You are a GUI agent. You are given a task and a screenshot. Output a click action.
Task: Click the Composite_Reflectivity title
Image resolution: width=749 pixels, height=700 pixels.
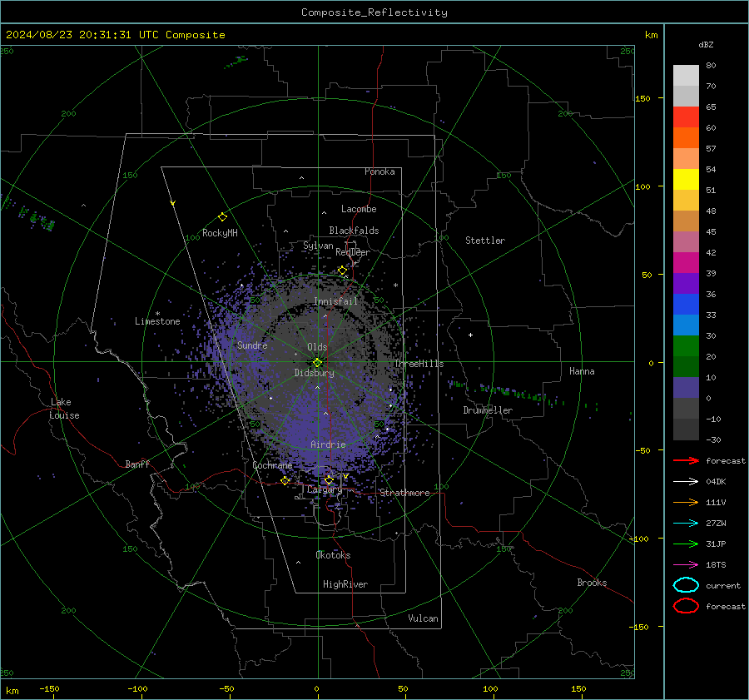(374, 12)
